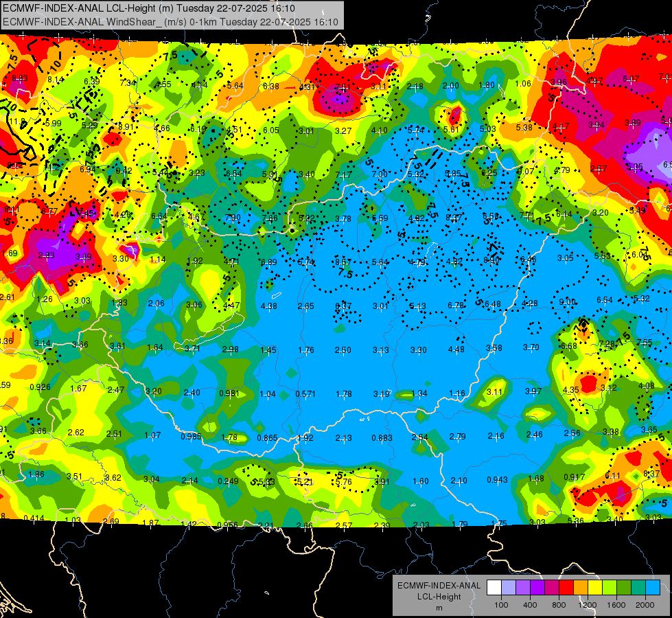This screenshot has width=672, height=618.
Task: Click the legend label 1200
Action: (587, 605)
